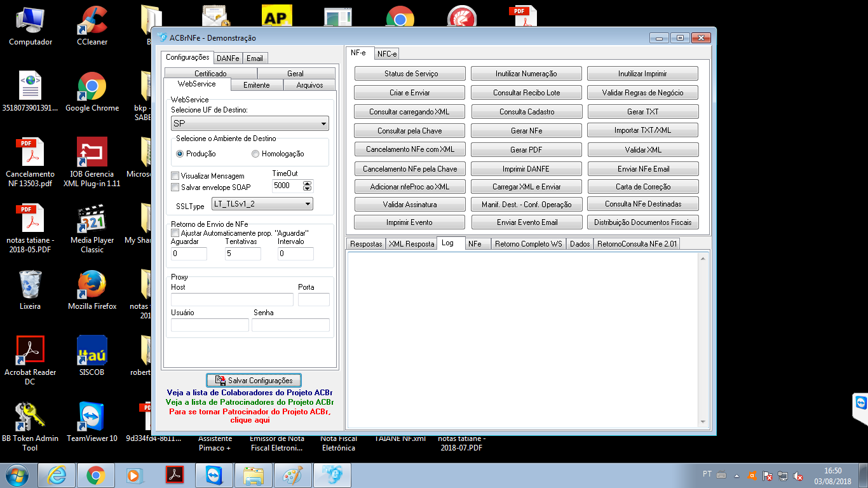The width and height of the screenshot is (868, 488).
Task: Open IOB Gerencia XML Plug-in shortcut
Action: 92,163
